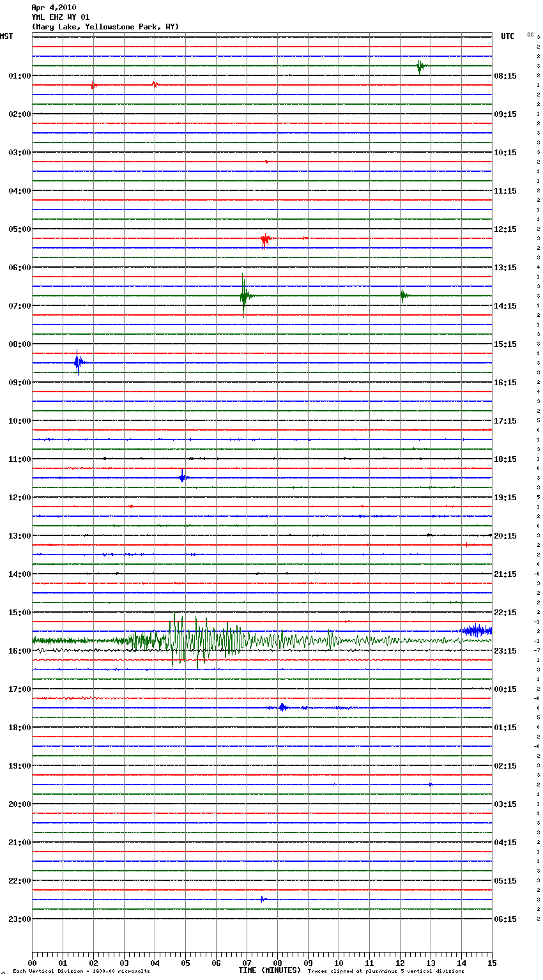Click the small blue blip after 22:00 MST
Image resolution: width=543 pixels, height=980 pixels.
tap(263, 899)
